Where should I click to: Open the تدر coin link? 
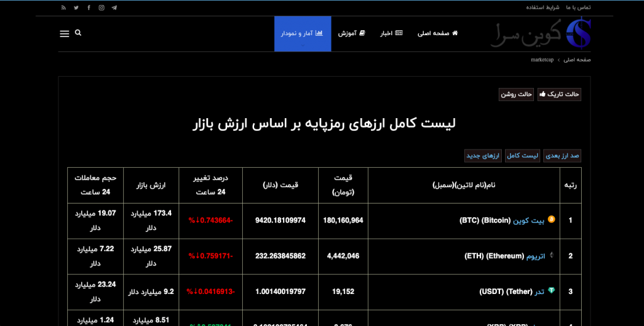539,291
